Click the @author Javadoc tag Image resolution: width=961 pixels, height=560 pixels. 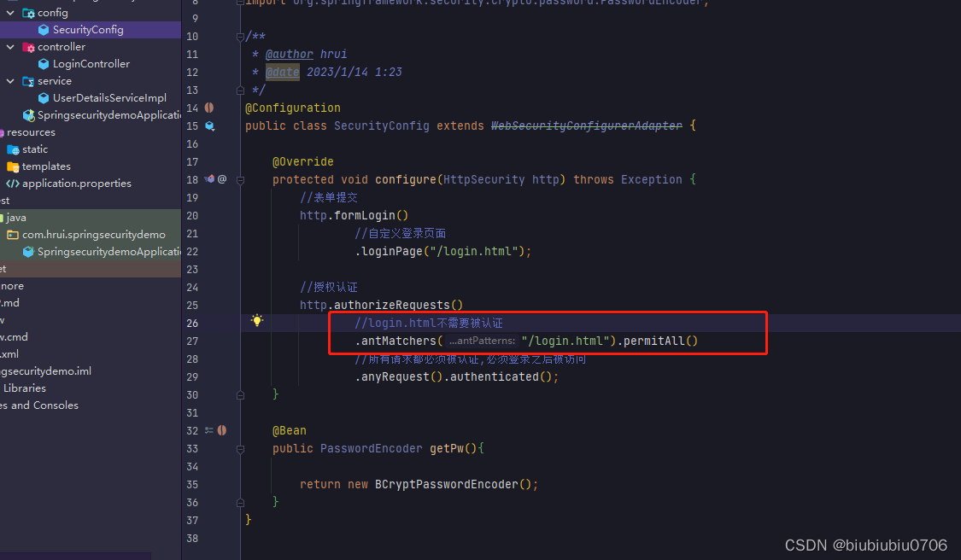290,54
